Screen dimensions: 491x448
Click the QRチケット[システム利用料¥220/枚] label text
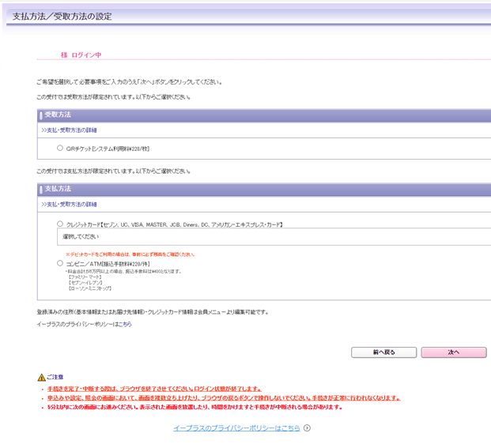click(x=108, y=149)
